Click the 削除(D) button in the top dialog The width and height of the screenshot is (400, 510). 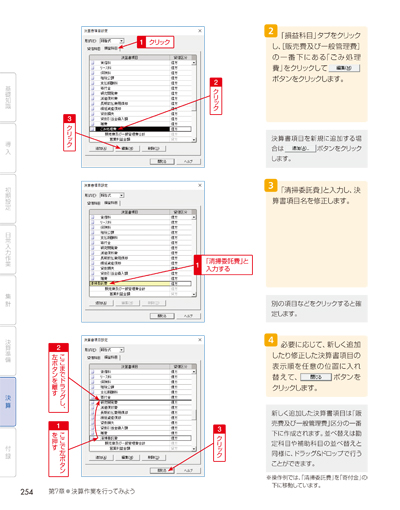(154, 148)
